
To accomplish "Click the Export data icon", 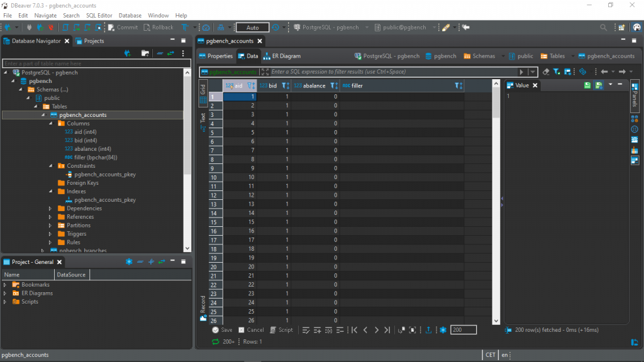I will coord(429,330).
